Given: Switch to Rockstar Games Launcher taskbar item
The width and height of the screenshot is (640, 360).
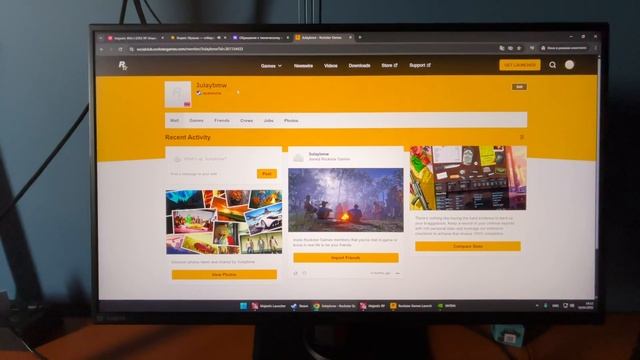Looking at the screenshot, I should (410, 306).
